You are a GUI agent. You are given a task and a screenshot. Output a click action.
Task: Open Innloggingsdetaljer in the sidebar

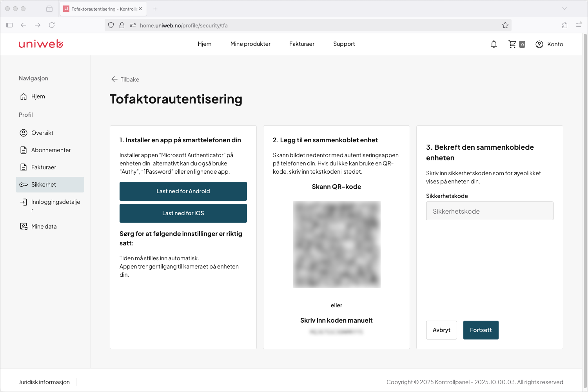click(x=50, y=205)
